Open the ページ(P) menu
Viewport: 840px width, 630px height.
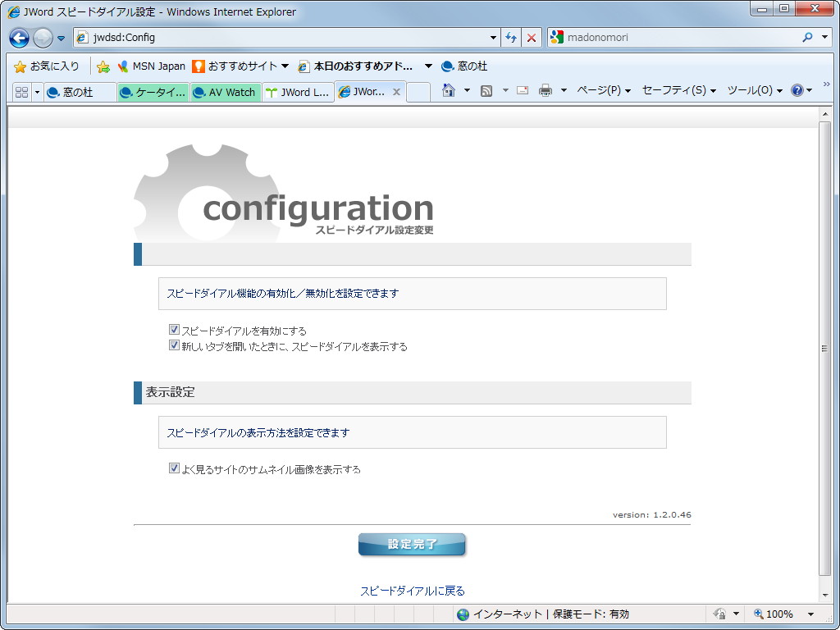(604, 90)
